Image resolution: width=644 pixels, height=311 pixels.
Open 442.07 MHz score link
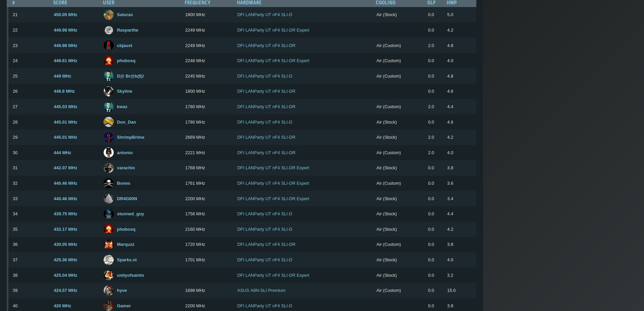coord(65,168)
